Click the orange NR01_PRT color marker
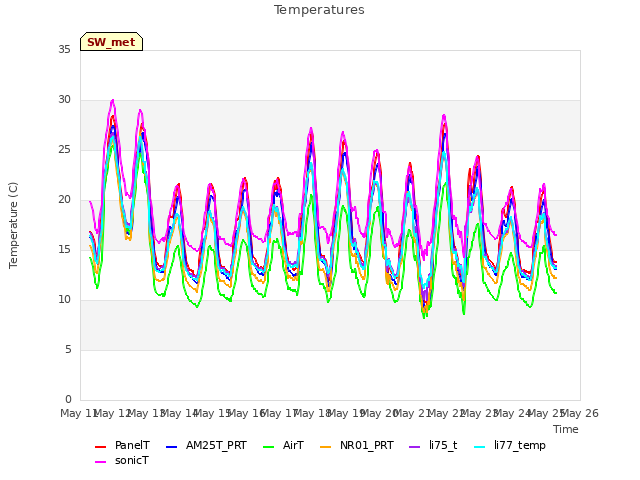Viewport: 640px width, 480px height. (325, 447)
